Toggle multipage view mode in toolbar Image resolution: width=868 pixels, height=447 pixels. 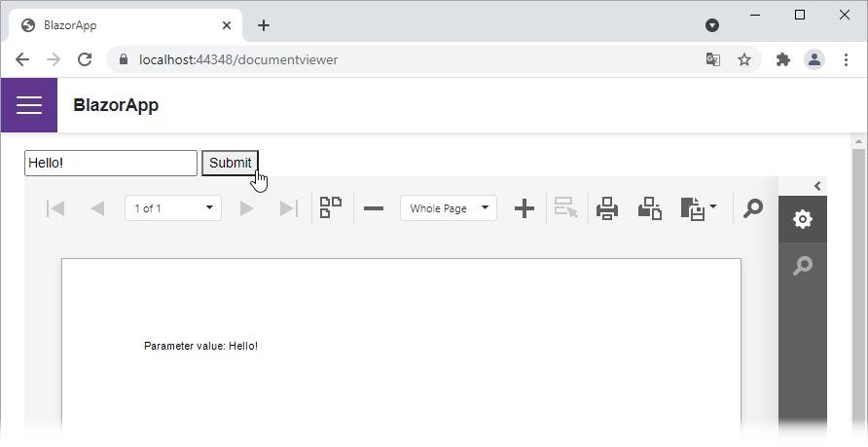click(331, 207)
